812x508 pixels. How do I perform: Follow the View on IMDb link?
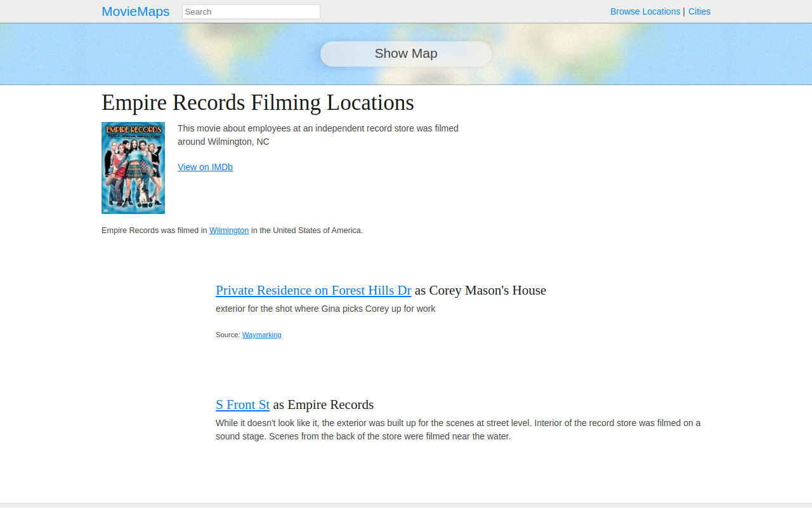pyautogui.click(x=205, y=167)
